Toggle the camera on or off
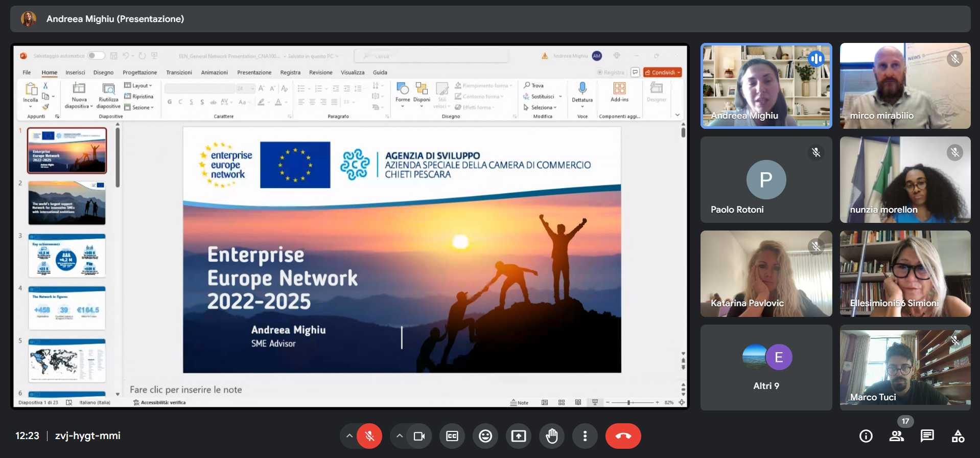Screen dimensions: 980x458 coord(419,436)
